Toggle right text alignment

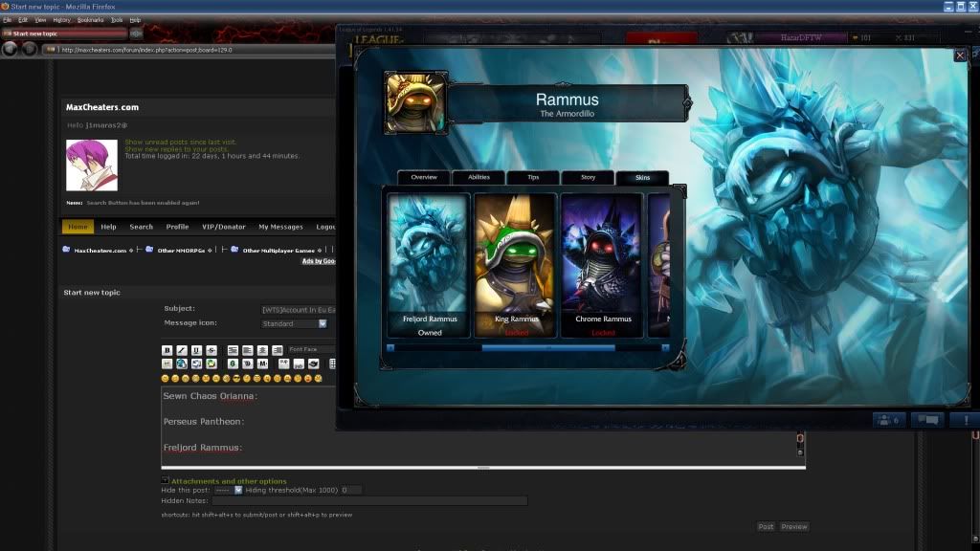tap(262, 351)
